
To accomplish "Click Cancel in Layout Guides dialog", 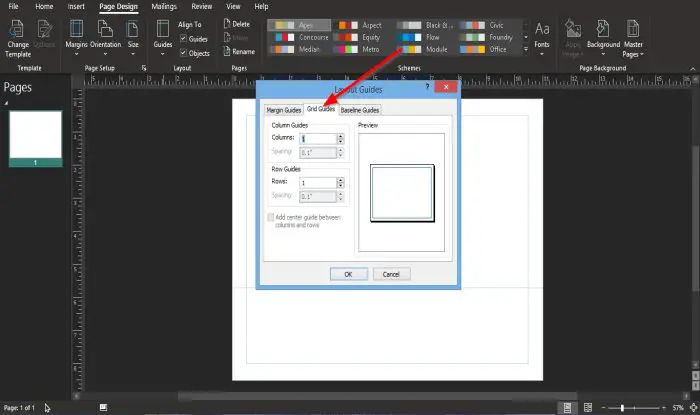I will (391, 274).
